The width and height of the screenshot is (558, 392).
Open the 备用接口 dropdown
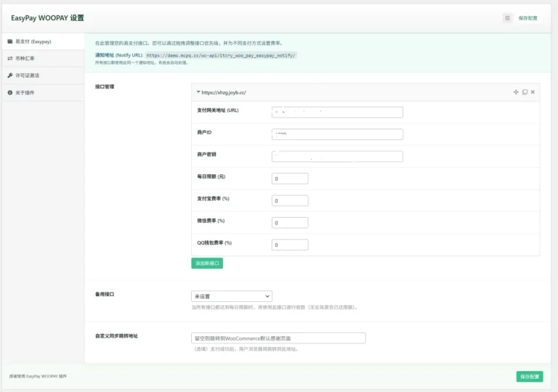[231, 296]
